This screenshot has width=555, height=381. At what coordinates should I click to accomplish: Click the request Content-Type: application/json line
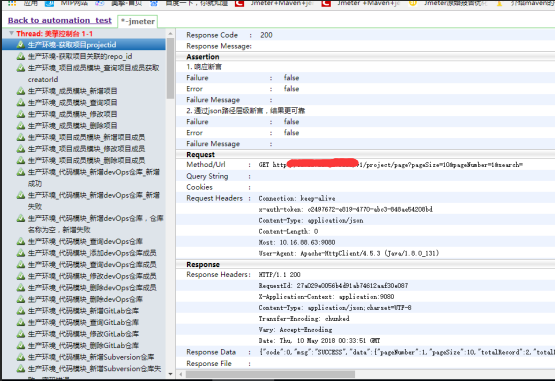pos(311,220)
